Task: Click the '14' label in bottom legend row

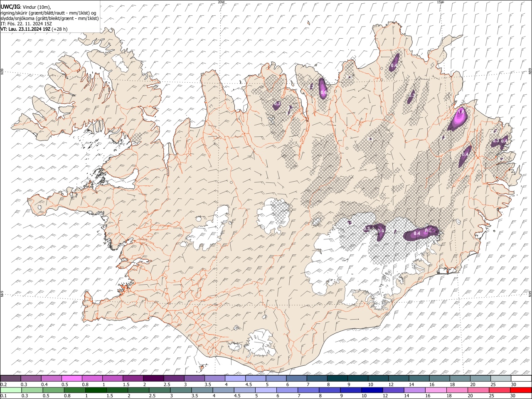Action: [406, 396]
